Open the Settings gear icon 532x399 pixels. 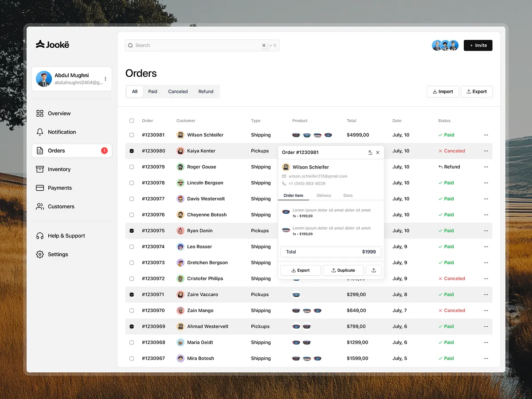pyautogui.click(x=39, y=254)
